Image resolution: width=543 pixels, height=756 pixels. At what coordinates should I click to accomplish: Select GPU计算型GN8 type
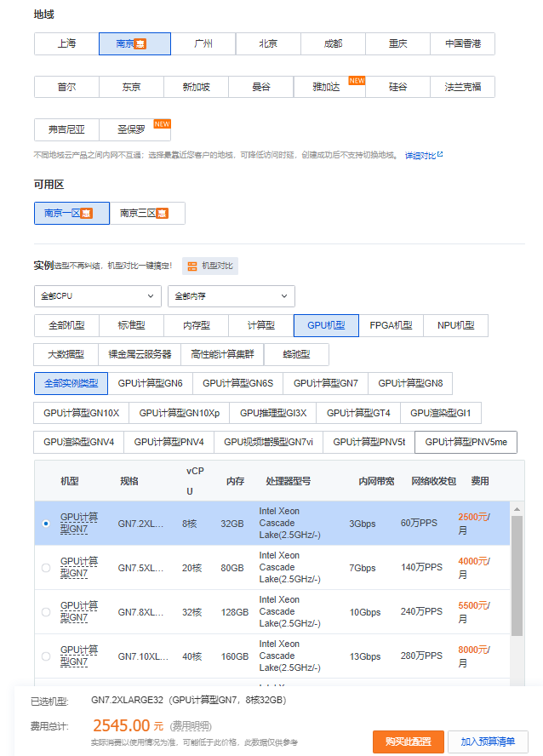tap(410, 383)
